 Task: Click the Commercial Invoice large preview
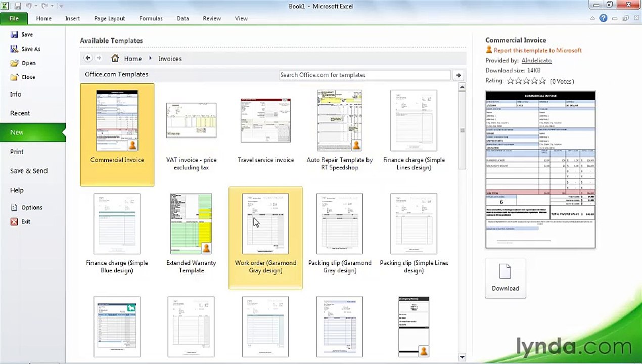pyautogui.click(x=540, y=169)
